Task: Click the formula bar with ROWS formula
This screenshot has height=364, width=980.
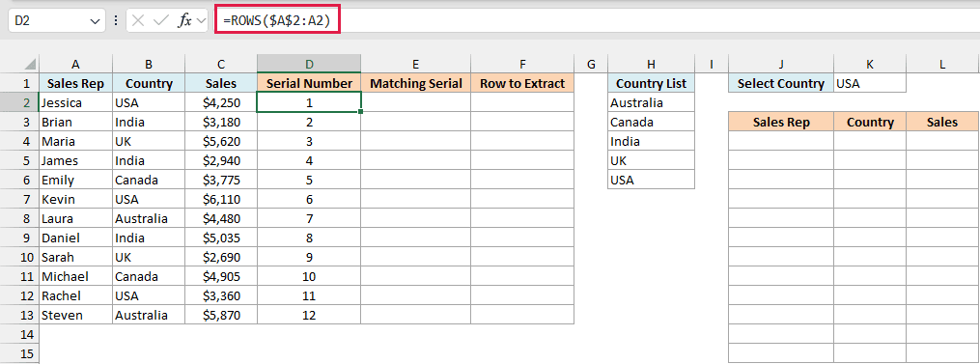Action: click(x=597, y=20)
